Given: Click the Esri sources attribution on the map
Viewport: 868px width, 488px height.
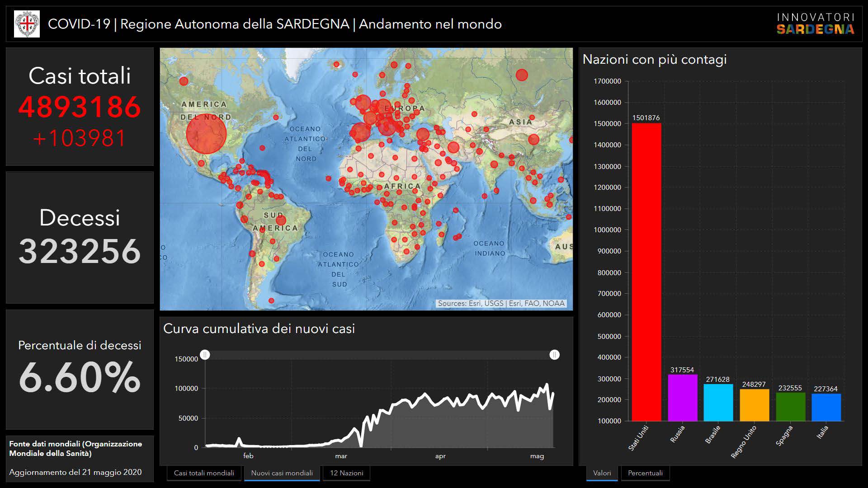Looking at the screenshot, I should [501, 303].
